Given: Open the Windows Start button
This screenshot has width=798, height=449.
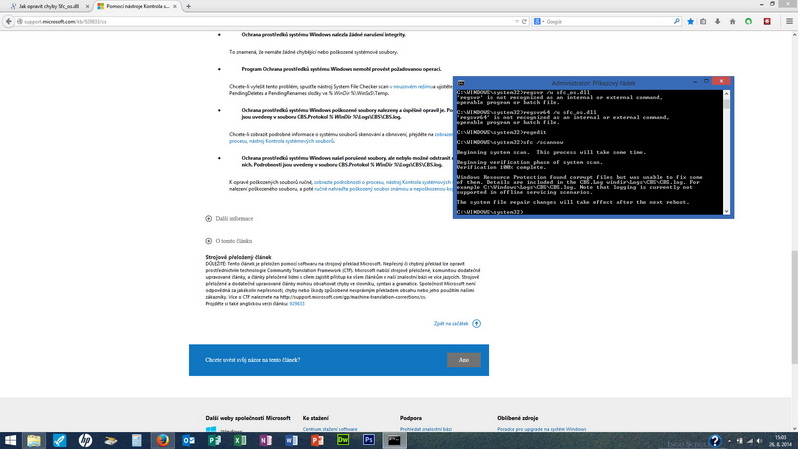Looking at the screenshot, I should pyautogui.click(x=10, y=440).
